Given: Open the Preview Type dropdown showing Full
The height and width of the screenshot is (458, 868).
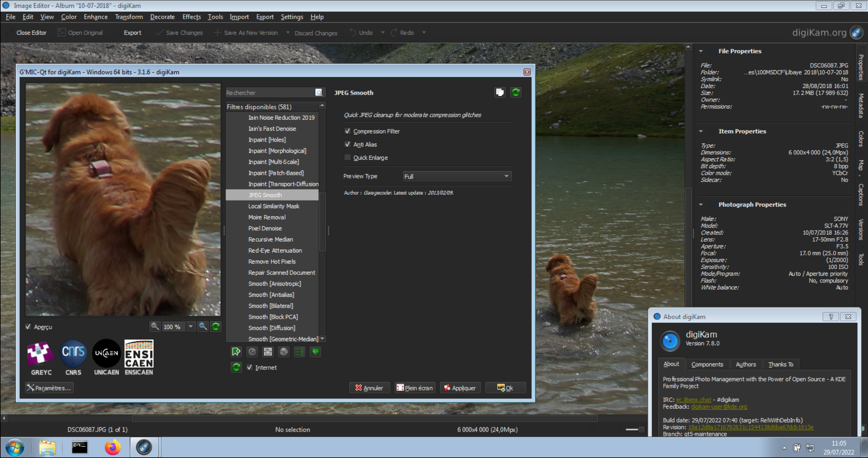Looking at the screenshot, I should 457,176.
